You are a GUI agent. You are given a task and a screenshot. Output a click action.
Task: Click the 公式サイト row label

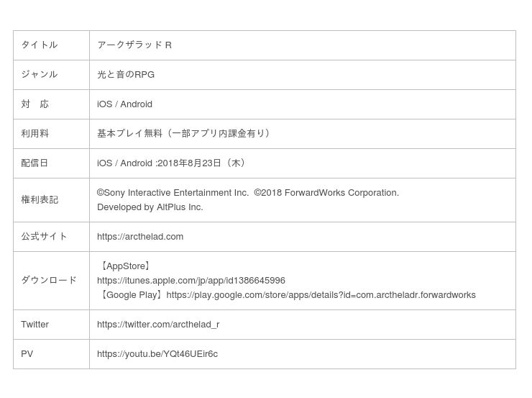click(44, 237)
